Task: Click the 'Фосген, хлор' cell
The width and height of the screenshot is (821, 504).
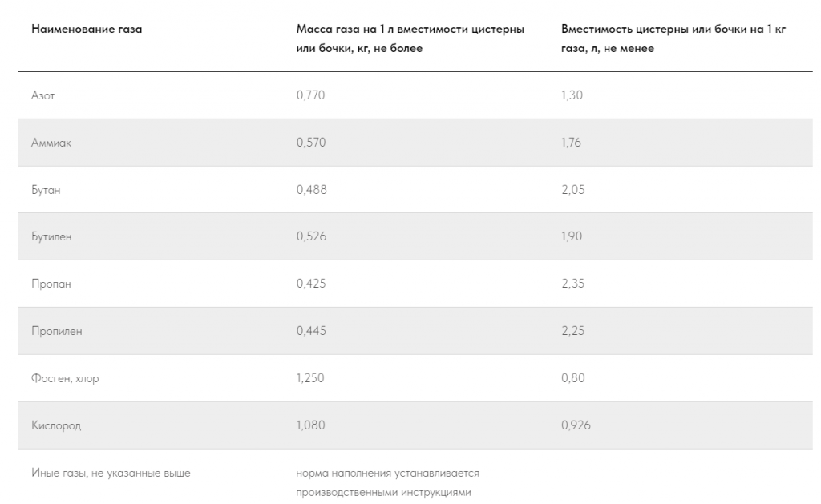Action: pyautogui.click(x=65, y=378)
